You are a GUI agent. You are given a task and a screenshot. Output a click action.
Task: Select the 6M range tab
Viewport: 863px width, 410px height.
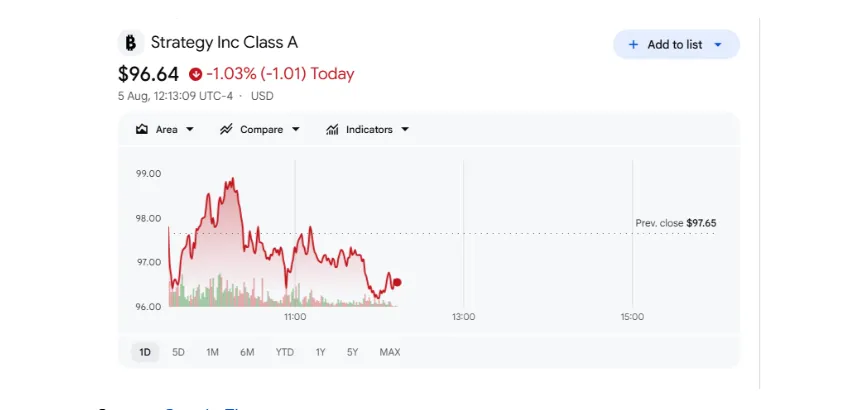point(247,352)
